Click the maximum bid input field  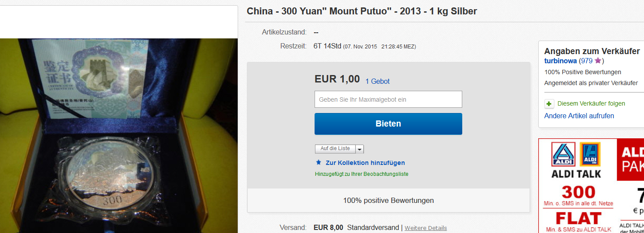click(388, 99)
